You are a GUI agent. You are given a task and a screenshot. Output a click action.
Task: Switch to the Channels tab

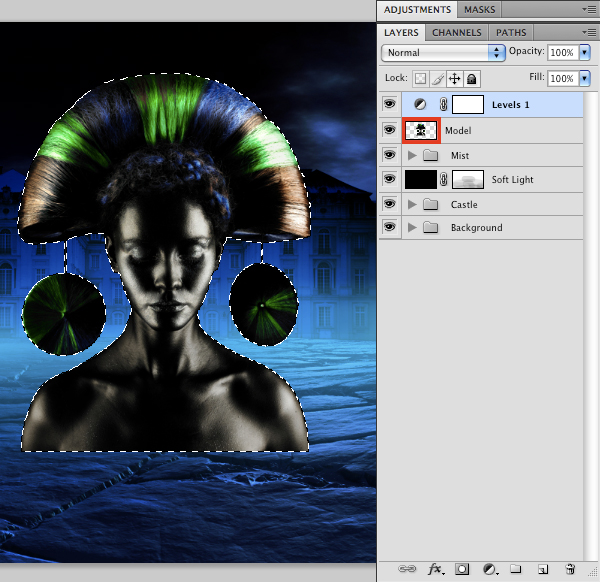point(457,33)
